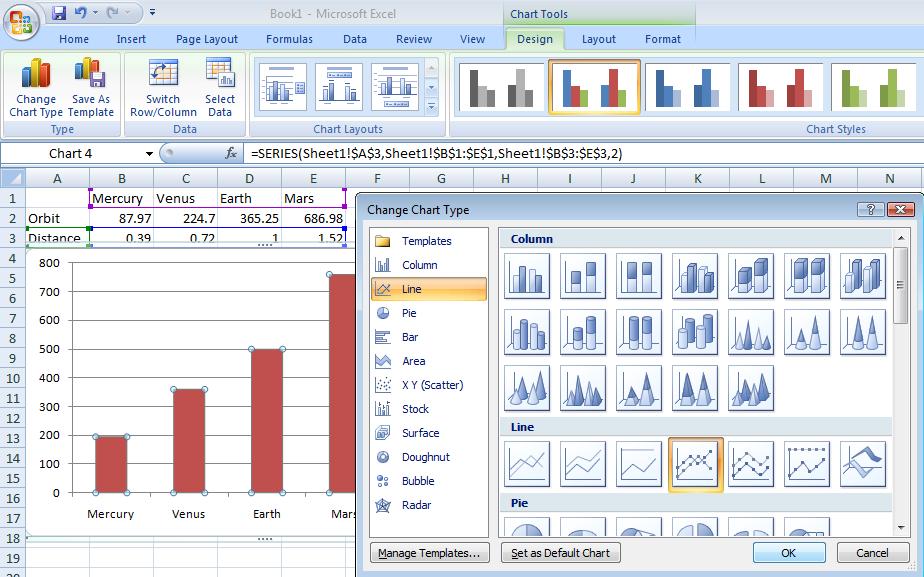Switch to the Layout ribbon tab
924x577 pixels.
pos(598,39)
